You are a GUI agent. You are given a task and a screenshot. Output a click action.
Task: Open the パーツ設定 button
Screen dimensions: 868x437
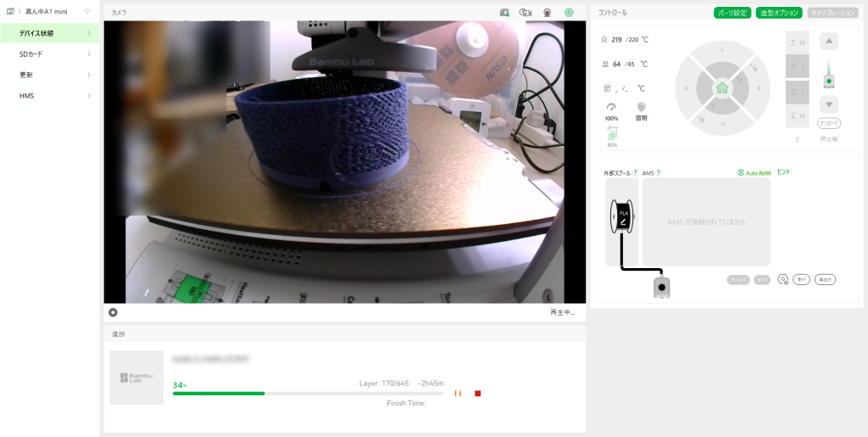732,13
